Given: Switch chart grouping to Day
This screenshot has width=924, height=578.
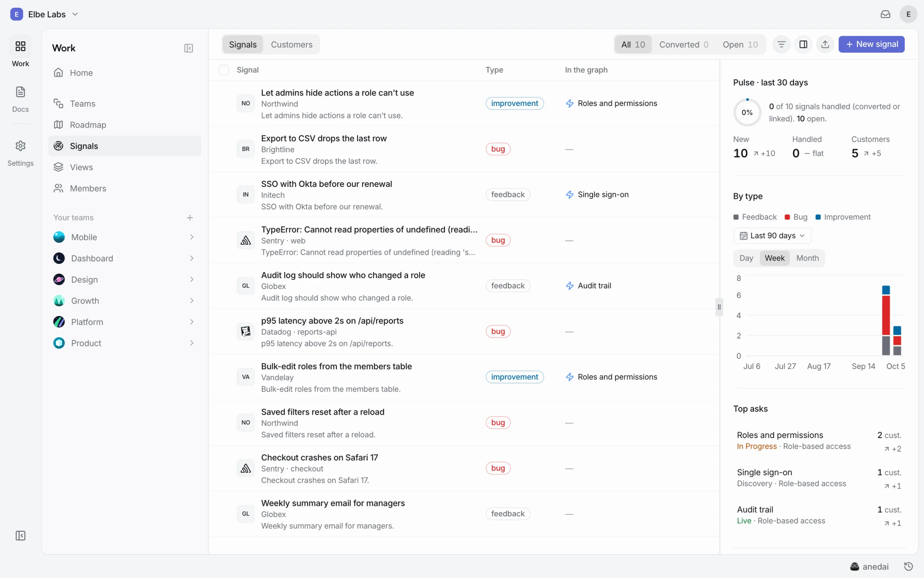Looking at the screenshot, I should click(746, 258).
